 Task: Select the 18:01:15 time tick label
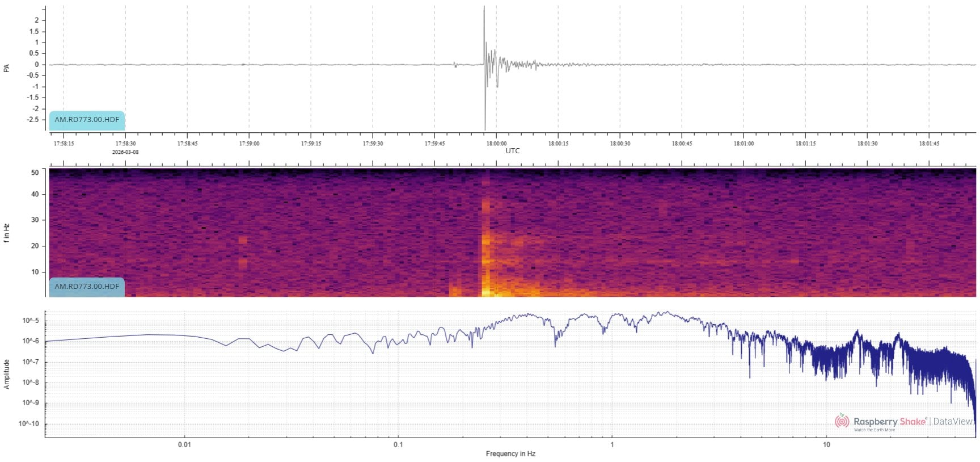coord(805,144)
